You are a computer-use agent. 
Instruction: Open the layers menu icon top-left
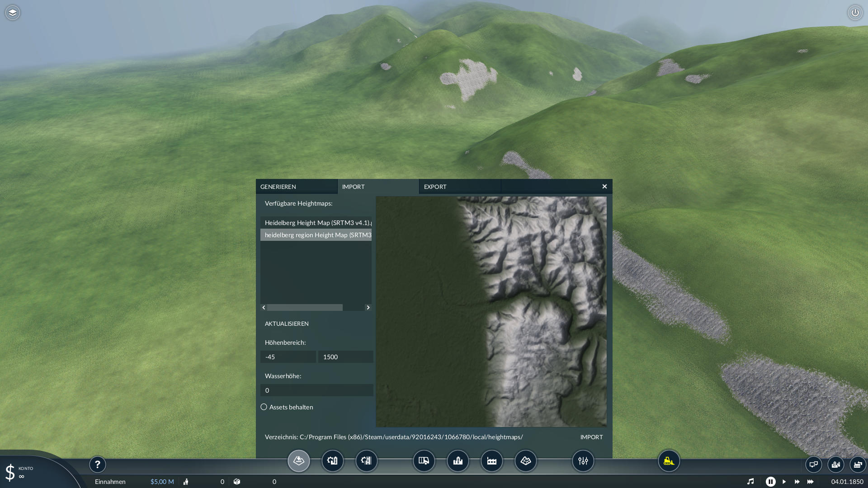point(13,13)
